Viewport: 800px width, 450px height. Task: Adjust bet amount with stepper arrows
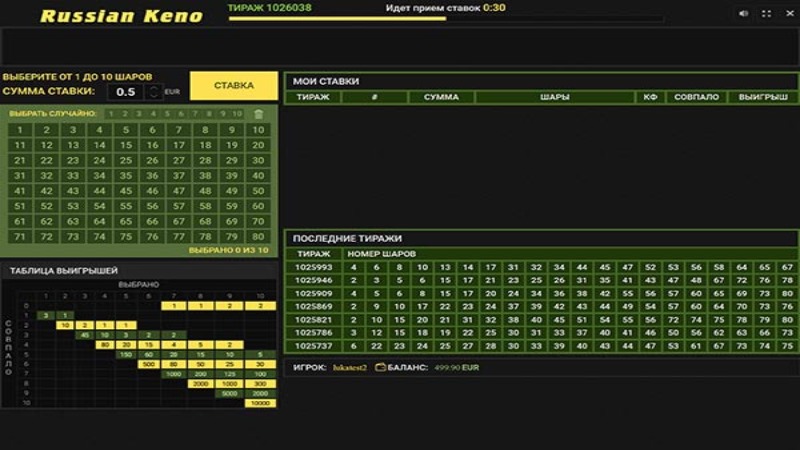point(154,92)
